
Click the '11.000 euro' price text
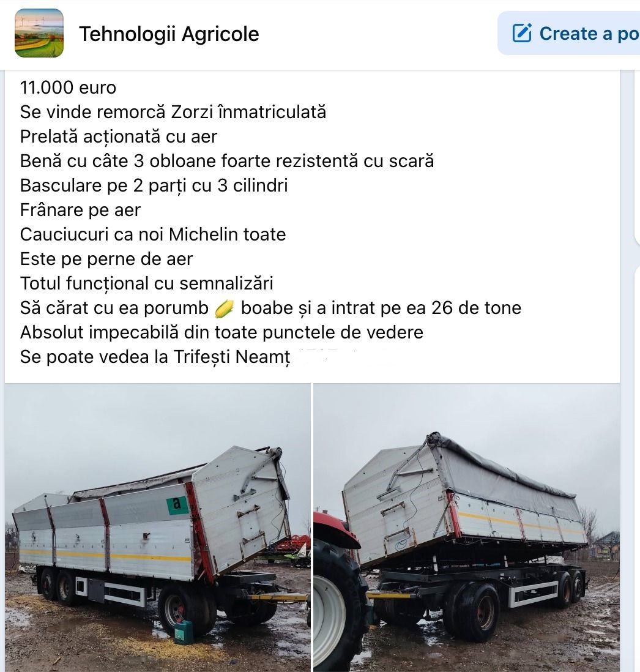[x=68, y=88]
